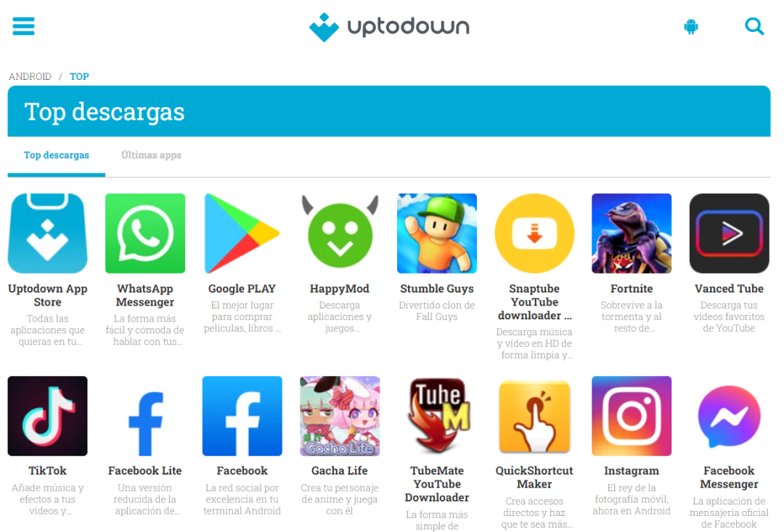
Task: Click the HappyMod green icon
Action: [340, 234]
